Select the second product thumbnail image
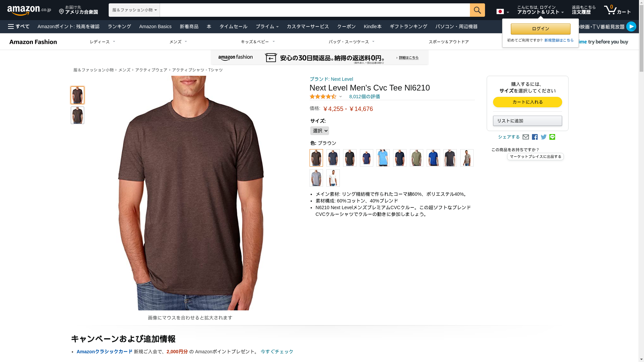Viewport: 644px width, 362px height. point(77,115)
